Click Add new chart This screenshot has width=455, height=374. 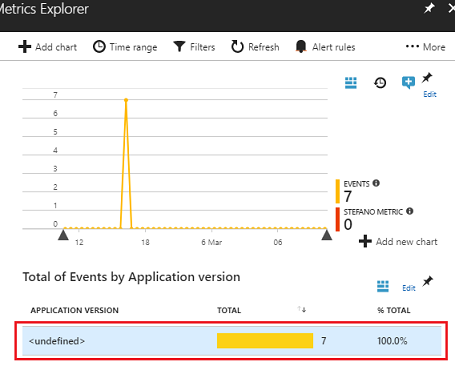click(398, 241)
